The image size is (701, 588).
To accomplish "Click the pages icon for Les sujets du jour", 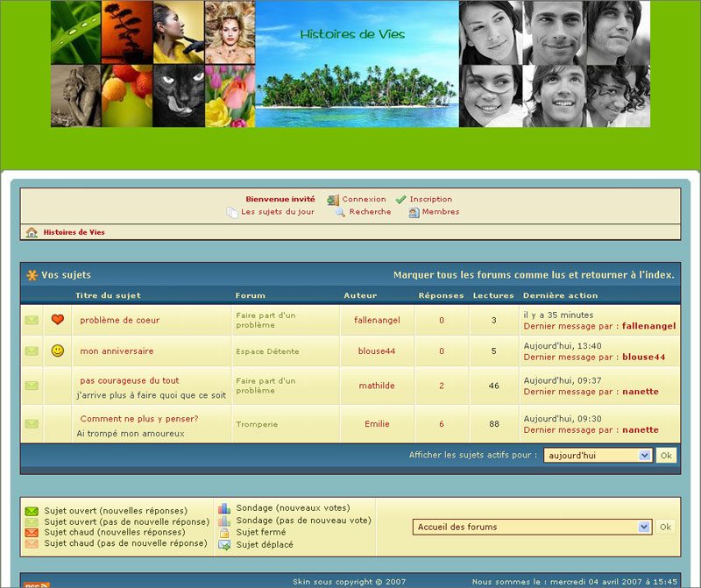I will click(232, 212).
